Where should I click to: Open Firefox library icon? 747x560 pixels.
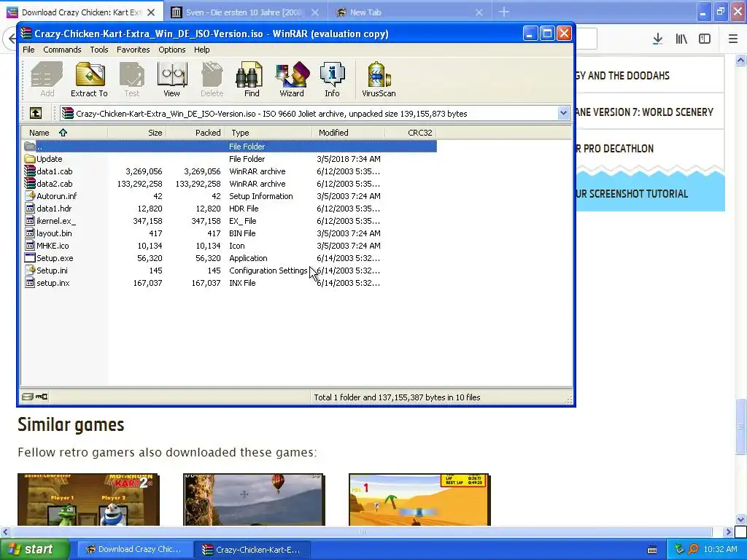pos(681,39)
